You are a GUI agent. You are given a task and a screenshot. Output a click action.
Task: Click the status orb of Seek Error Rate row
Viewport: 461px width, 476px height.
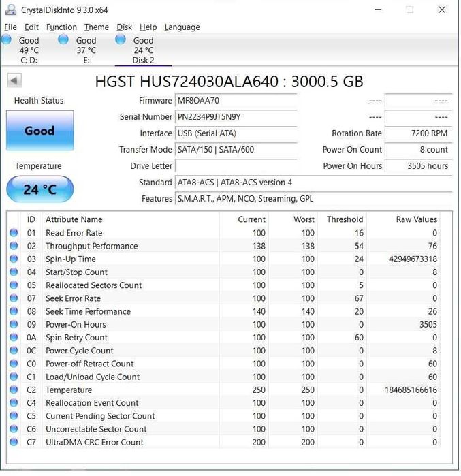click(14, 298)
